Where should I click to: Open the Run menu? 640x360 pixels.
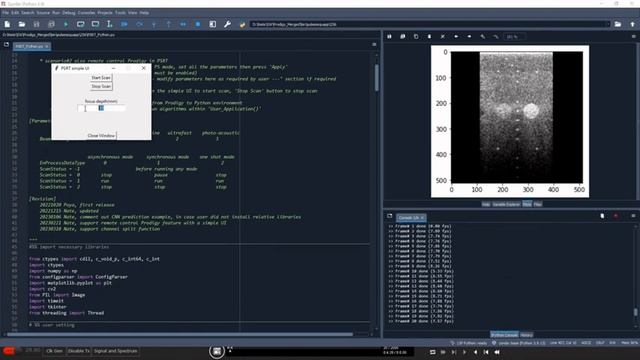[x=56, y=13]
